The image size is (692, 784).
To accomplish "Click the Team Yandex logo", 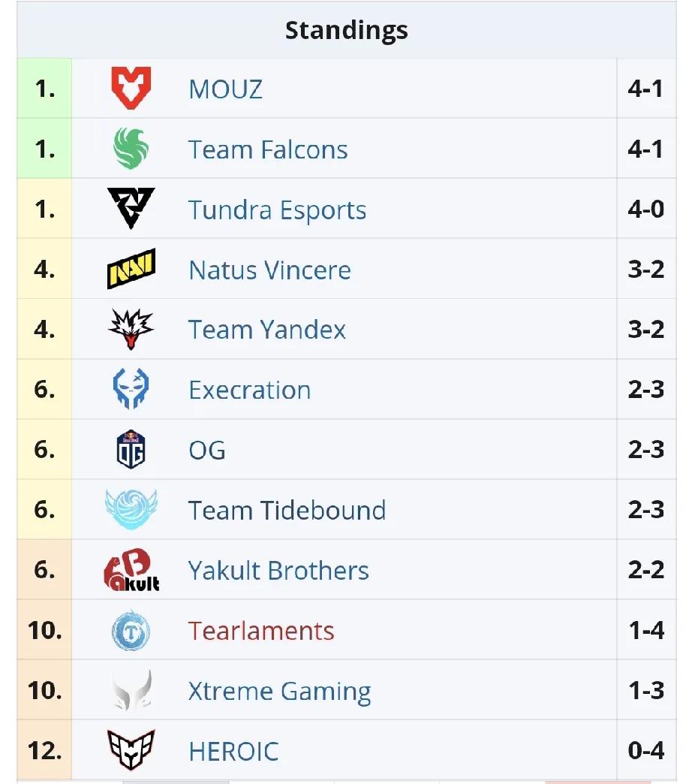I will tap(131, 330).
